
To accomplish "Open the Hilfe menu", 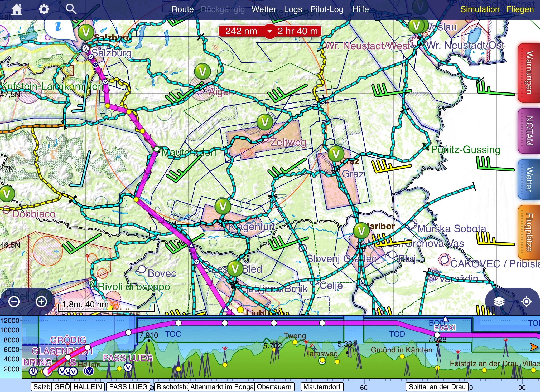I will point(360,9).
